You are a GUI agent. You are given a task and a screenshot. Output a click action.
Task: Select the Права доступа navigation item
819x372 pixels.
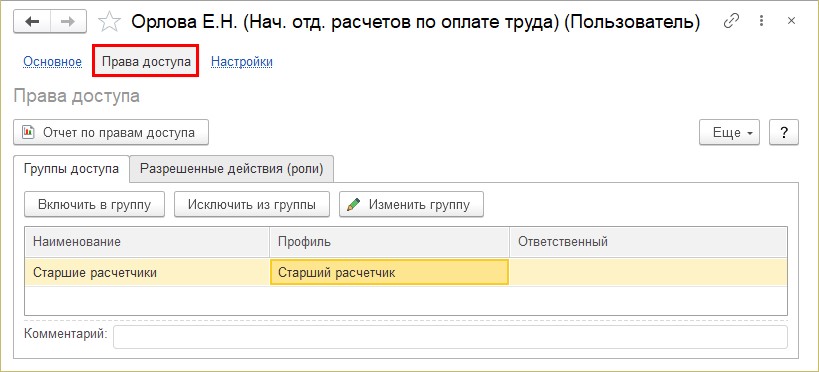tap(146, 62)
